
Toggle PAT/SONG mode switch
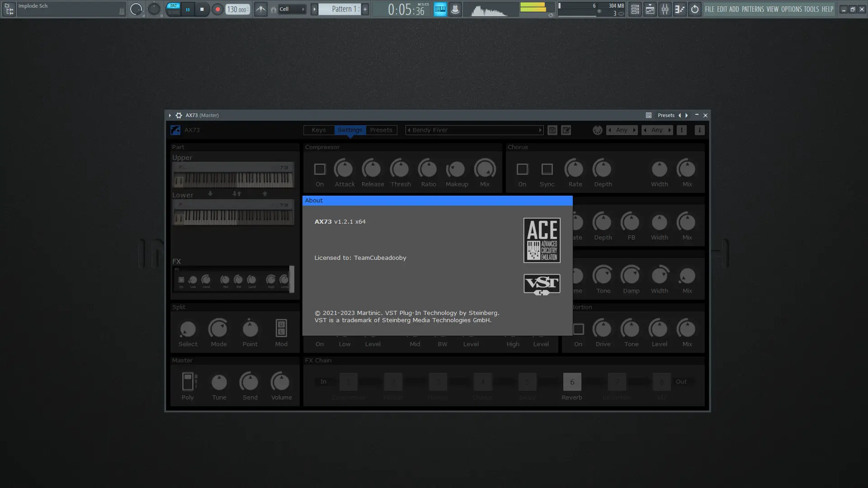pyautogui.click(x=174, y=9)
